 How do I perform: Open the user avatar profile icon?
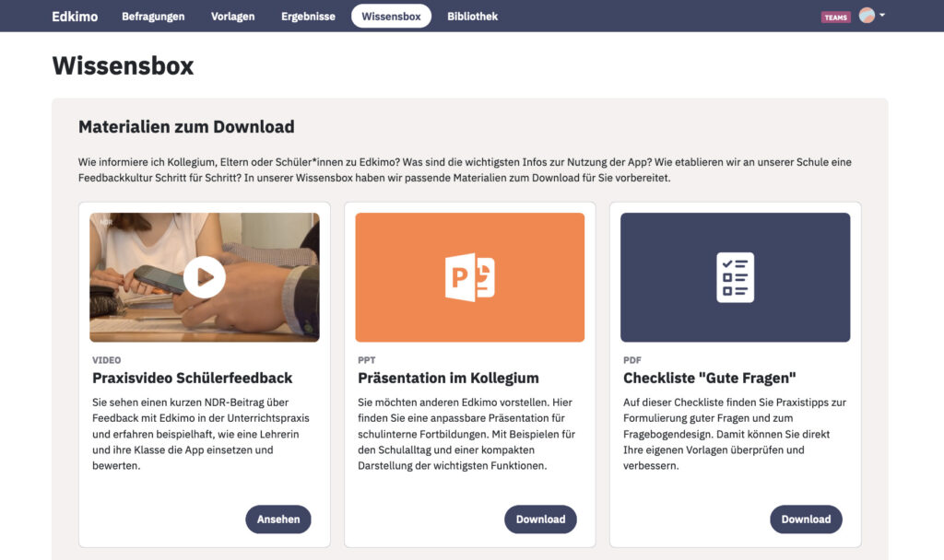pos(867,15)
